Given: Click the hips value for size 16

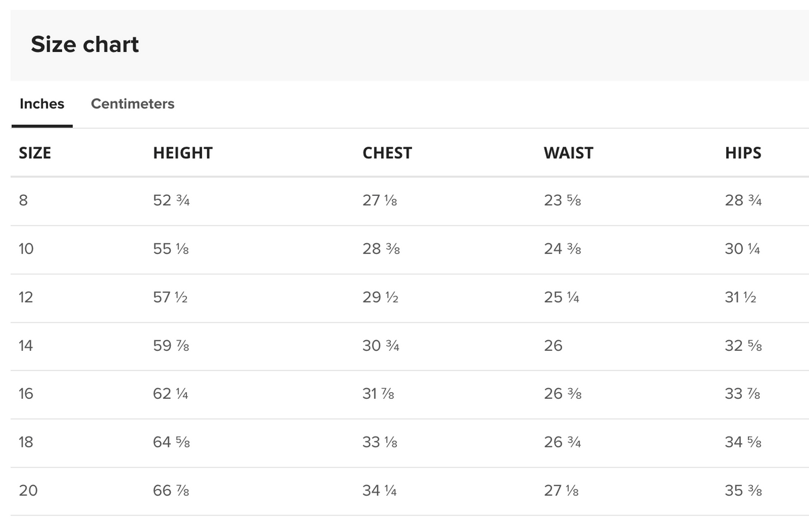Looking at the screenshot, I should click(742, 394).
